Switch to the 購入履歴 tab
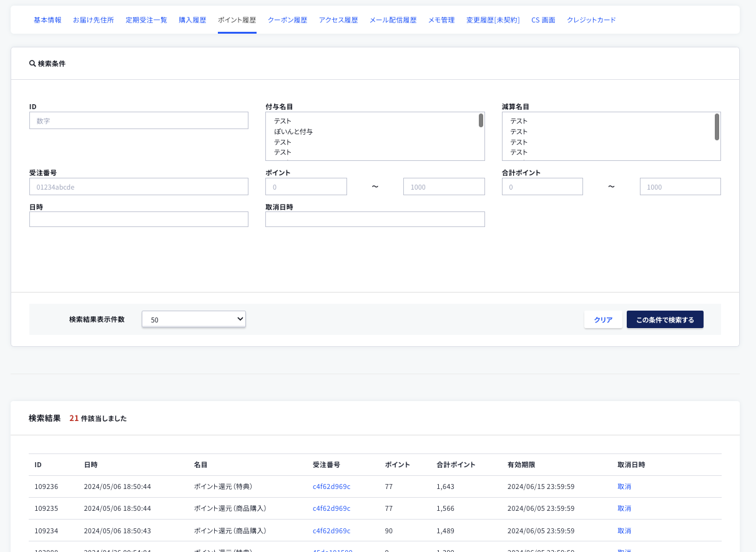Viewport: 756px width, 552px height. click(x=192, y=20)
